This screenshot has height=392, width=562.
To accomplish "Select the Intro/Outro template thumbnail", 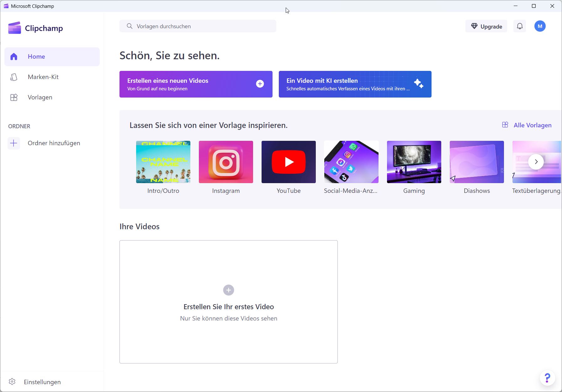I will tap(163, 162).
